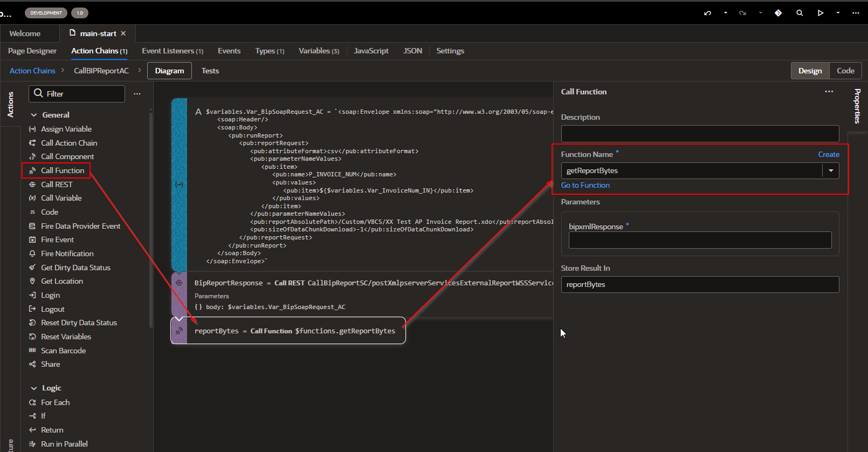This screenshot has width=868, height=452.
Task: Toggle to Code mode
Action: pos(845,71)
